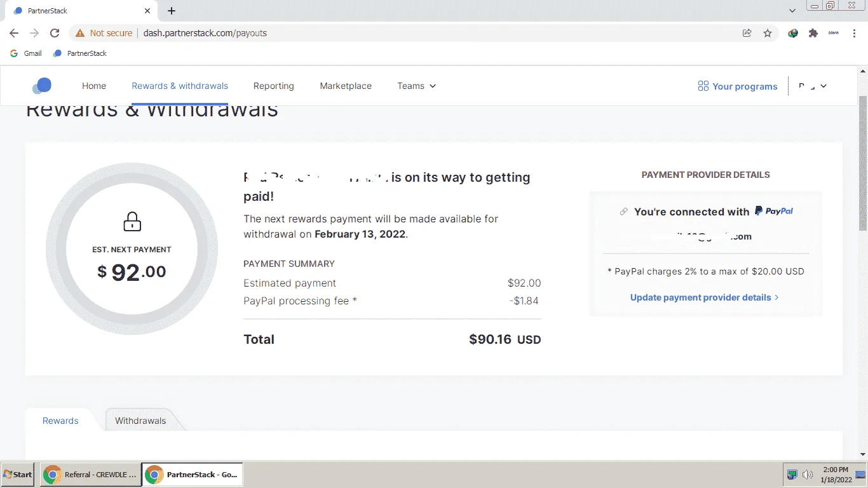Click the PayPal logo
This screenshot has height=488, width=868.
[x=774, y=211]
